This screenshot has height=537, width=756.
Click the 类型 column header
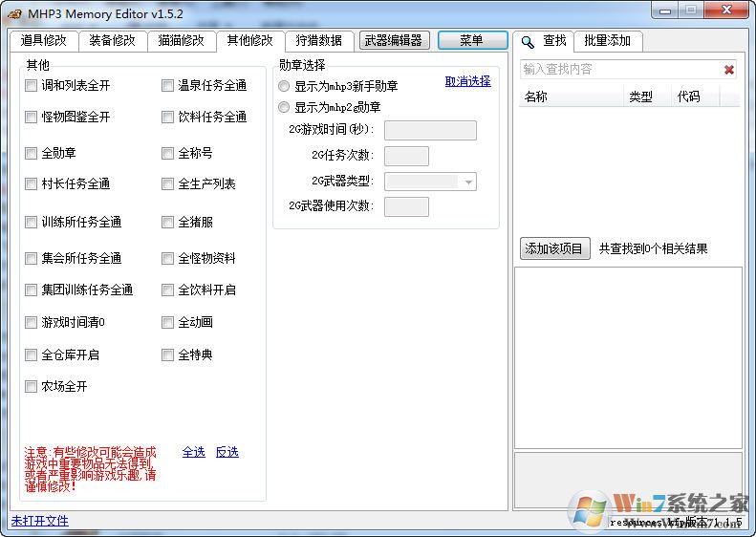click(x=647, y=97)
